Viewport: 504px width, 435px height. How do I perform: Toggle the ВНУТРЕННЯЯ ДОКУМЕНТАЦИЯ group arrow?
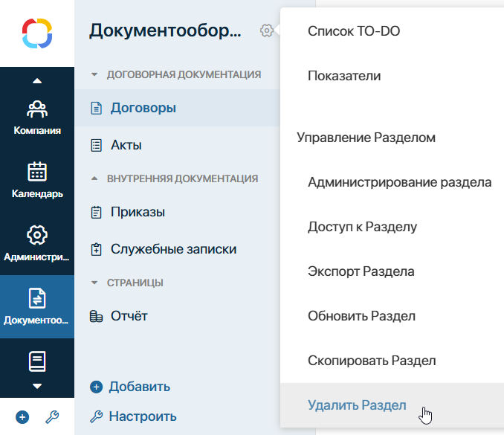coord(94,178)
